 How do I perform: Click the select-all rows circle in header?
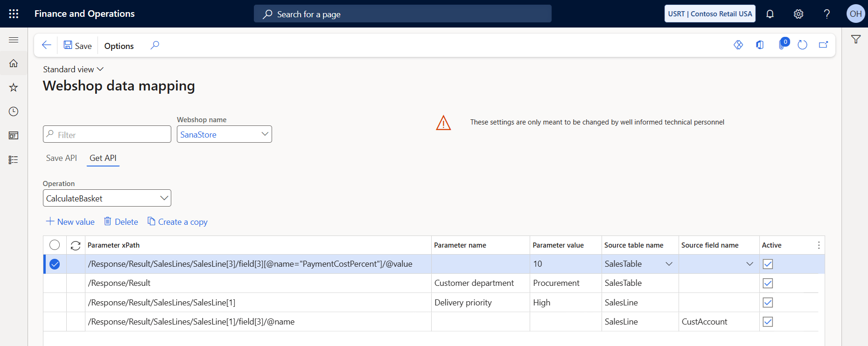[55, 245]
